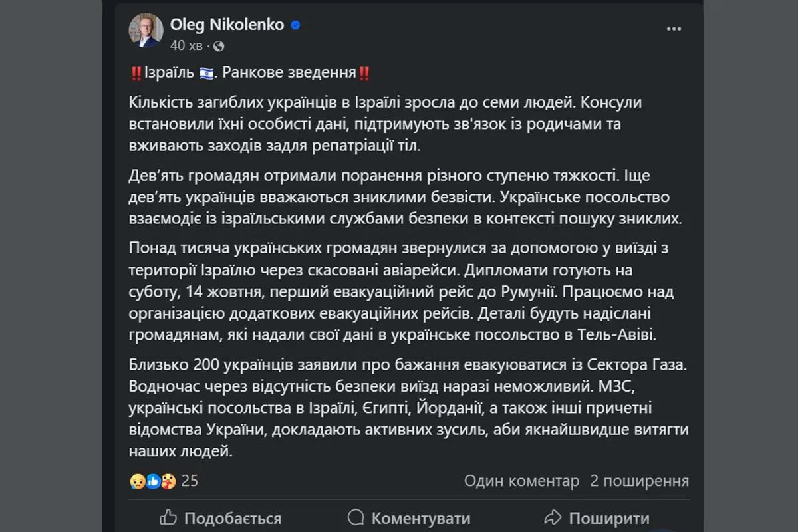The width and height of the screenshot is (798, 532).
Task: Click the blue like reaction emoji
Action: pos(154,481)
